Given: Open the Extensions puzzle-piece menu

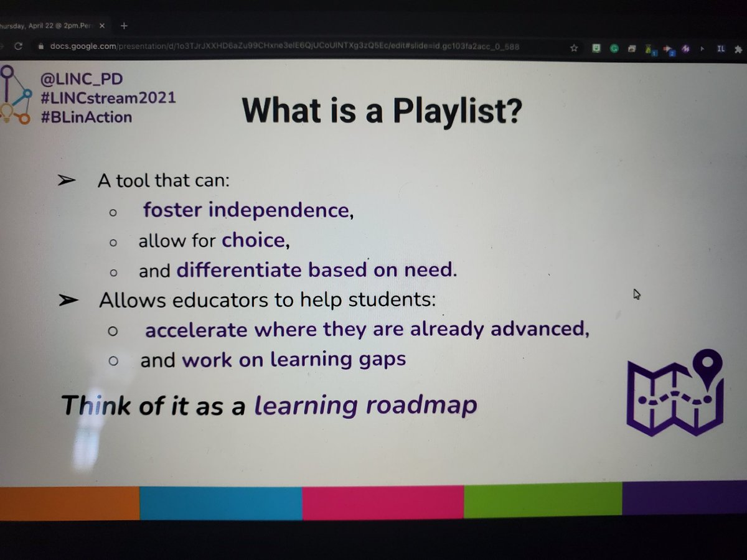Looking at the screenshot, I should 739,48.
